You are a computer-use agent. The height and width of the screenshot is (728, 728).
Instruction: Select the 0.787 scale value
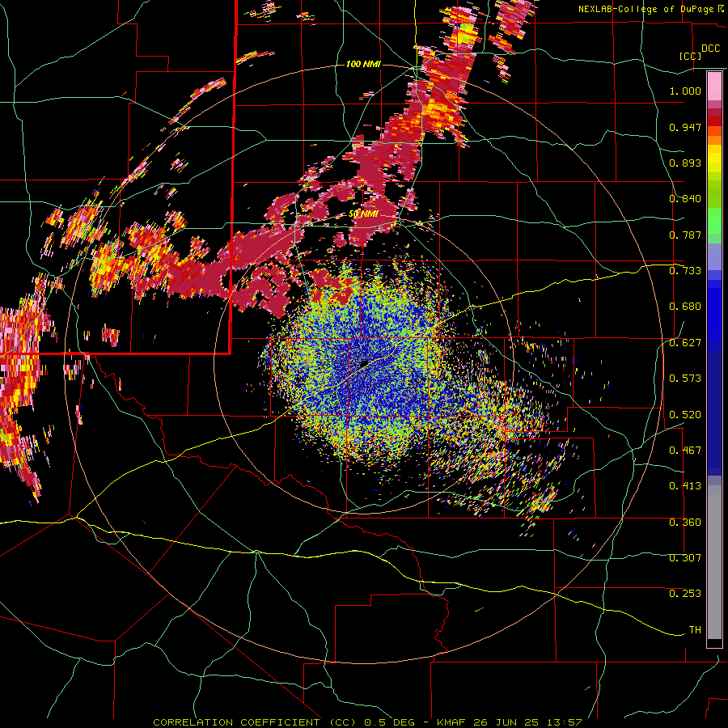click(x=685, y=235)
